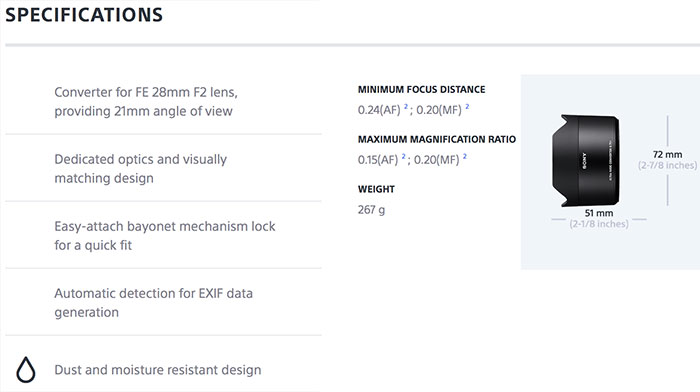Screen dimensions: 700x392
Task: Click the 72 mm height dimension label
Action: pos(667,154)
